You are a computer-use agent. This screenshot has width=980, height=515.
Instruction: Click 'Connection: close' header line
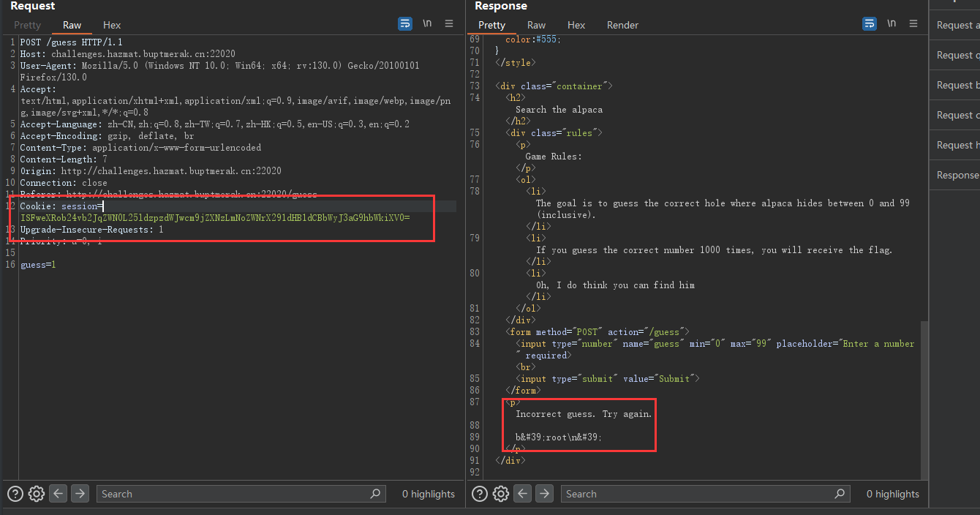point(64,183)
